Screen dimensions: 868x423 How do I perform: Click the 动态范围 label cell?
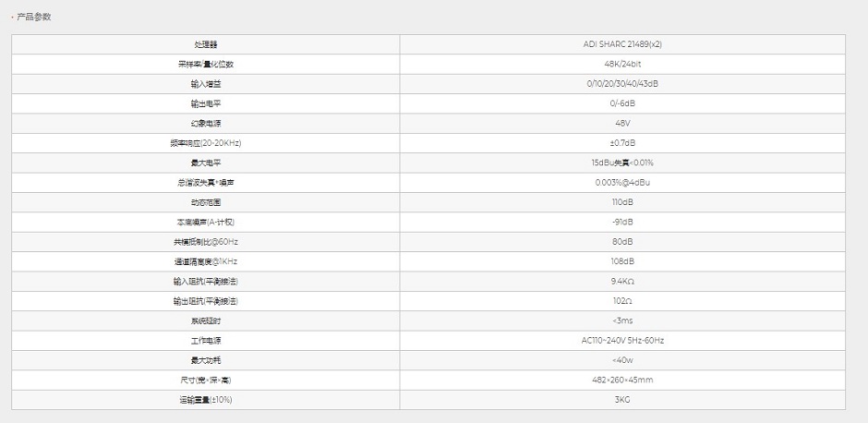pos(206,202)
